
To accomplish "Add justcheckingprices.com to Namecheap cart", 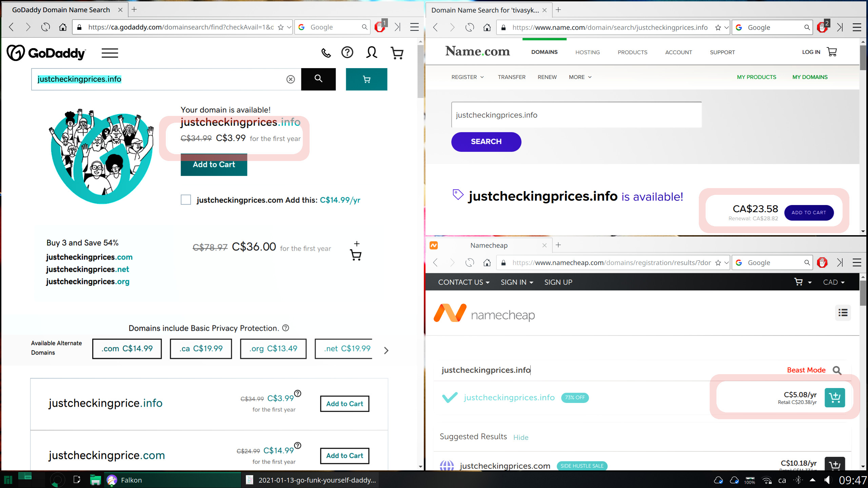I will pyautogui.click(x=834, y=464).
